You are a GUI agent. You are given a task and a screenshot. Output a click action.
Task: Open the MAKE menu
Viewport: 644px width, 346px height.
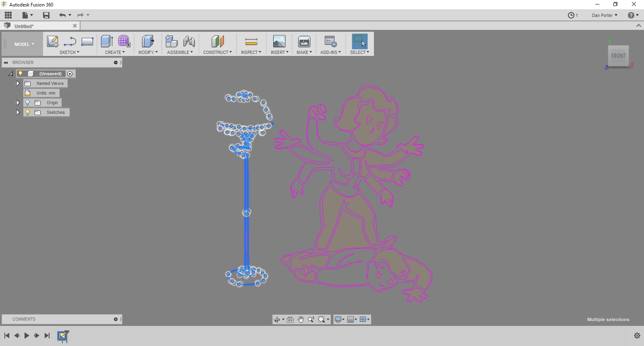(x=304, y=52)
